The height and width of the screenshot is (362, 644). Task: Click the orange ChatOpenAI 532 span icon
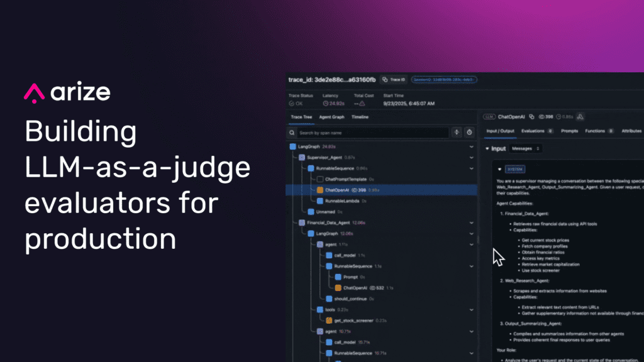[x=338, y=288]
